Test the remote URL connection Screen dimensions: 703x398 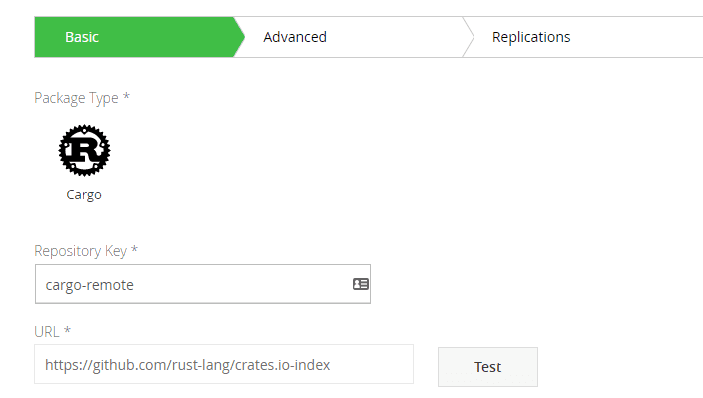pyautogui.click(x=488, y=367)
